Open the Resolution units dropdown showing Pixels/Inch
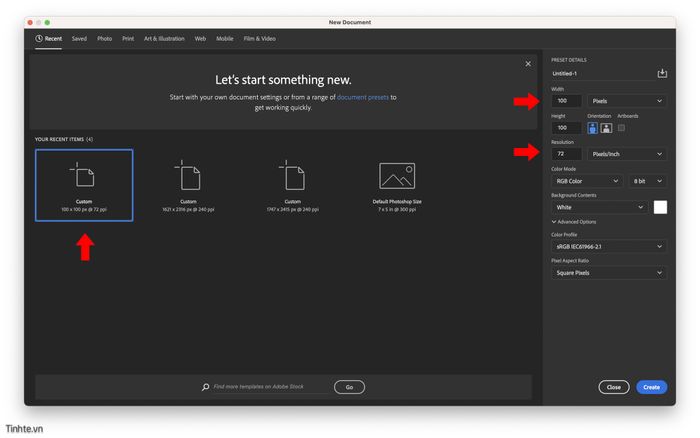Viewport: 700px width, 438px height. pyautogui.click(x=627, y=154)
